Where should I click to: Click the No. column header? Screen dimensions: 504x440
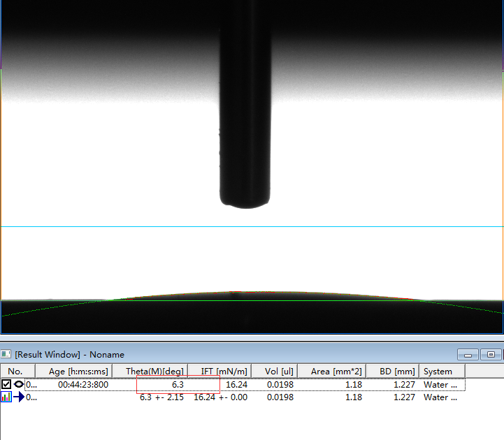pos(15,372)
